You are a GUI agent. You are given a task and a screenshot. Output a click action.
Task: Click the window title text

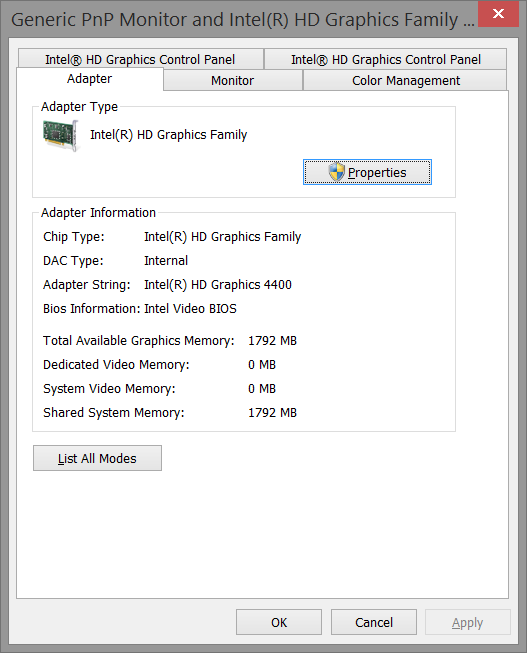[243, 20]
